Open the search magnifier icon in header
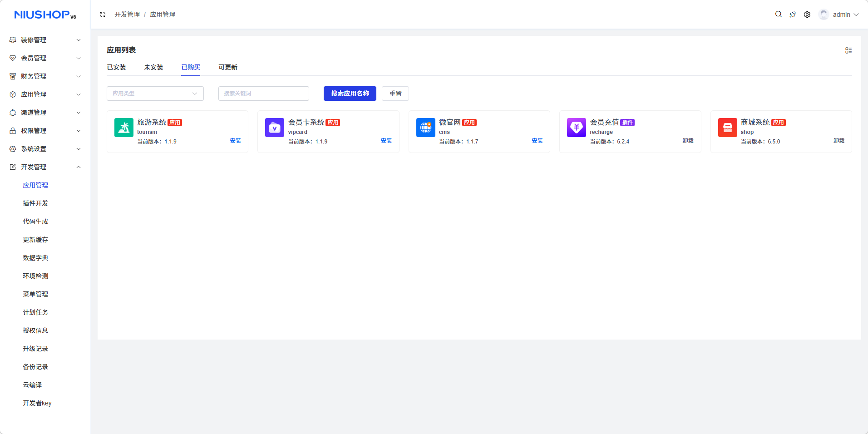The image size is (868, 434). pyautogui.click(x=778, y=15)
